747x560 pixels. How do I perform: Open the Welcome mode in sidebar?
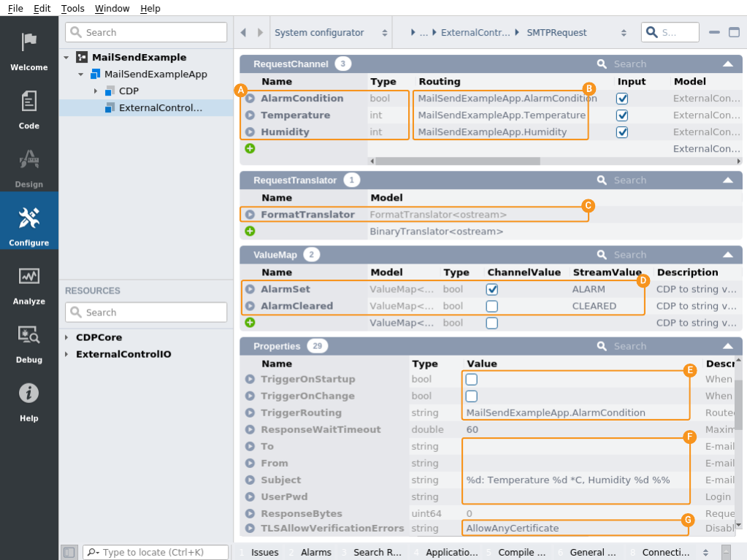point(28,51)
